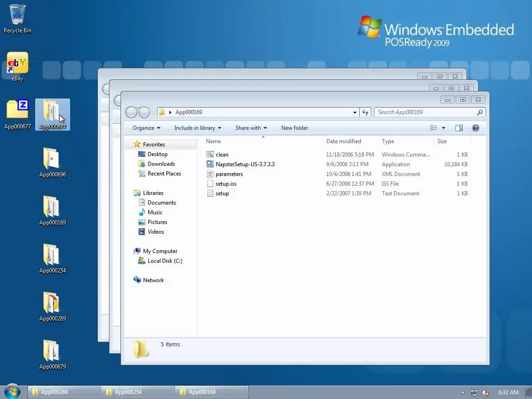Open the address bar history dropdown arrow
Image resolution: width=532 pixels, height=399 pixels.
[355, 112]
